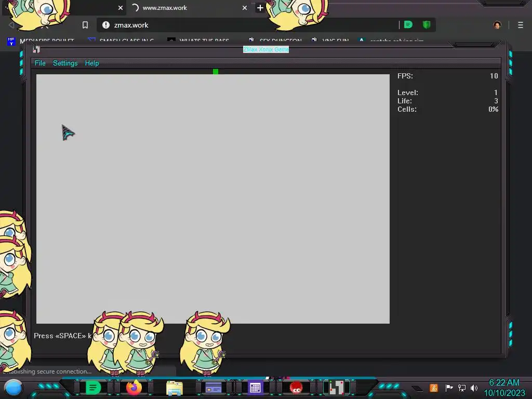This screenshot has height=399, width=532.
Task: Click the Windows Start orb
Action: (13, 388)
